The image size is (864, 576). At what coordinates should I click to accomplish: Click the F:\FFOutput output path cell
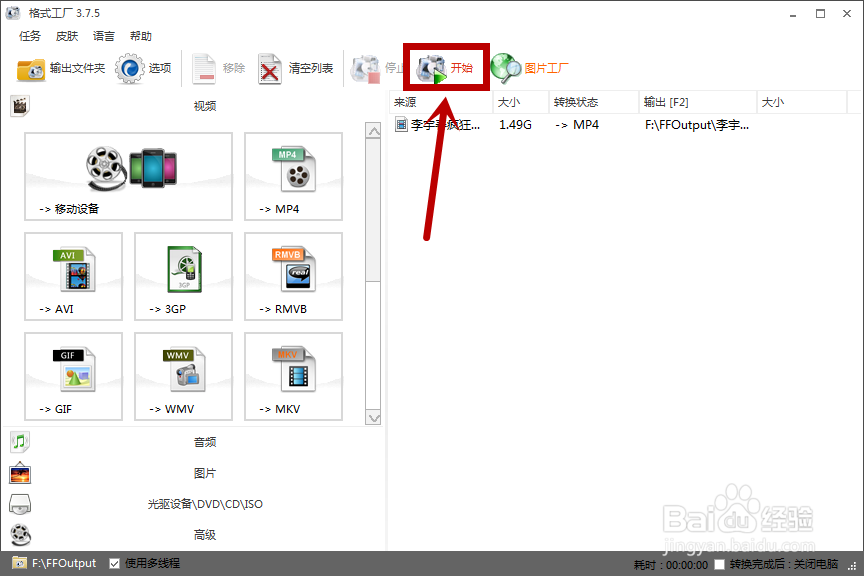[696, 125]
